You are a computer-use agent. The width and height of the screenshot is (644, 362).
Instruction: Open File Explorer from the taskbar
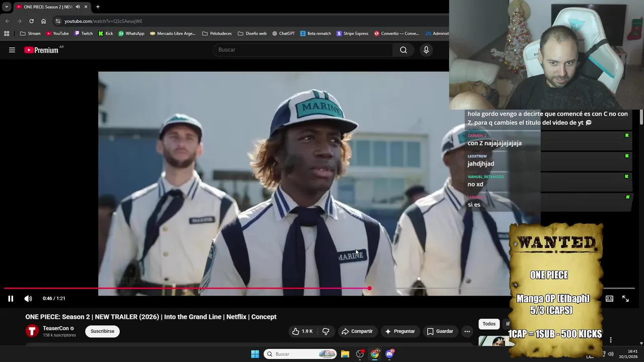(345, 354)
